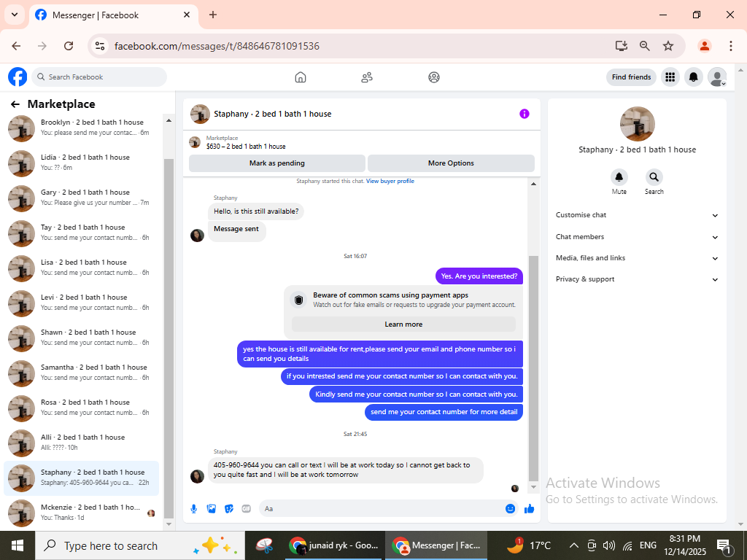The height and width of the screenshot is (560, 747).
Task: Show hidden system tray icons
Action: pyautogui.click(x=574, y=545)
